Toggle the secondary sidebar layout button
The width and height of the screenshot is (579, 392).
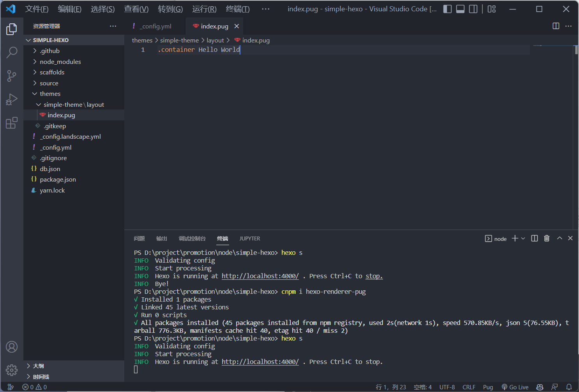point(473,9)
